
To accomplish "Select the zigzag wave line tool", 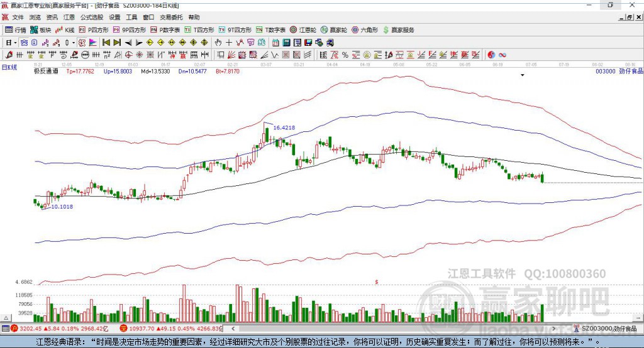I will (x=275, y=55).
